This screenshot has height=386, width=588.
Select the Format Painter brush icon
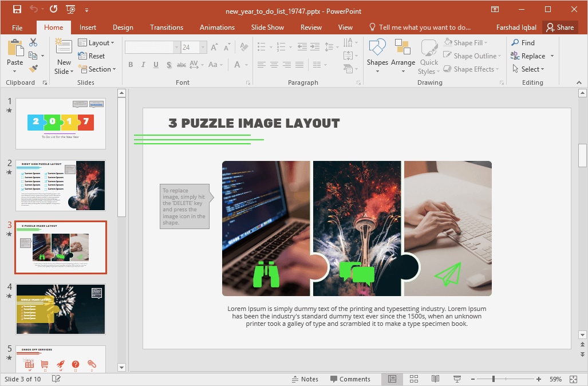point(33,68)
